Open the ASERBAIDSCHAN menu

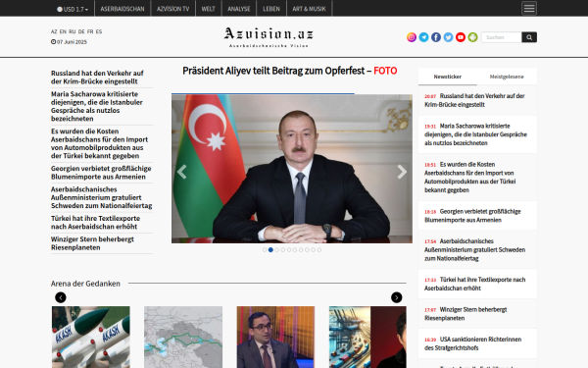122,9
